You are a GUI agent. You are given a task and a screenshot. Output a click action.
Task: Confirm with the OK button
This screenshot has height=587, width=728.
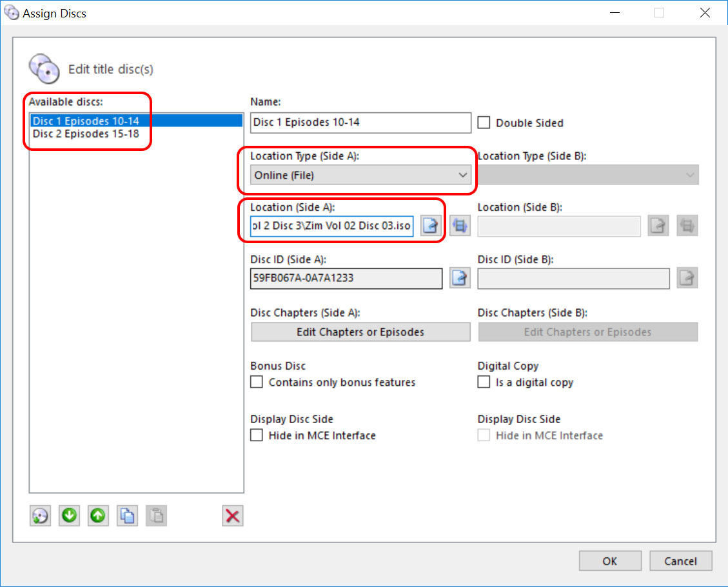(610, 561)
